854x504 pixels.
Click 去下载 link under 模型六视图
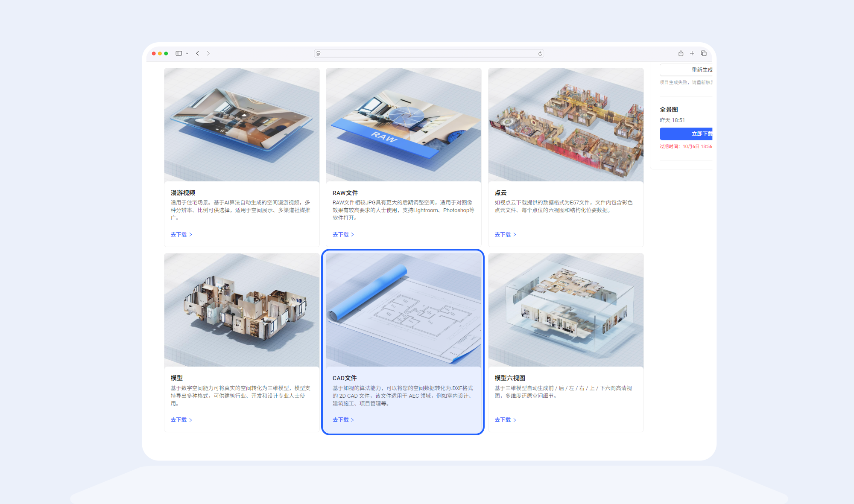[506, 420]
